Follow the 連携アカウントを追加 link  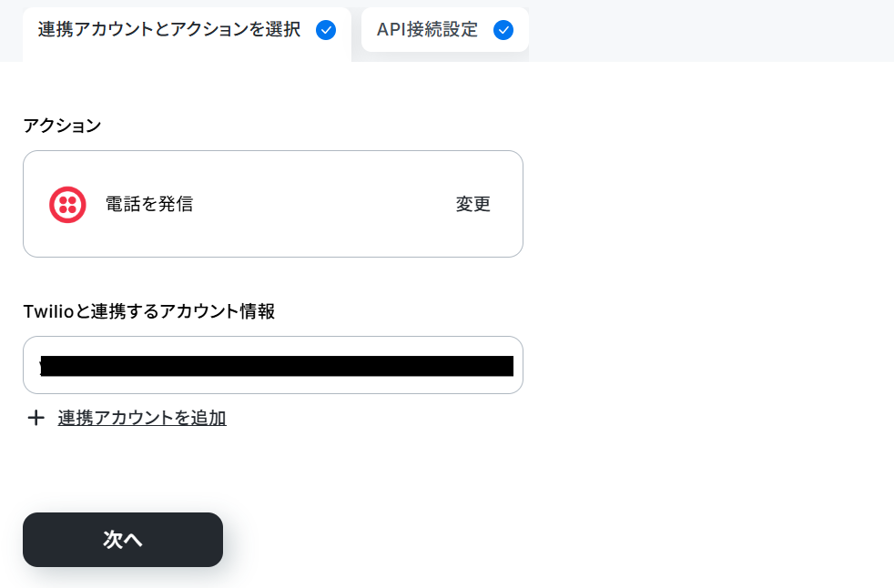click(142, 418)
